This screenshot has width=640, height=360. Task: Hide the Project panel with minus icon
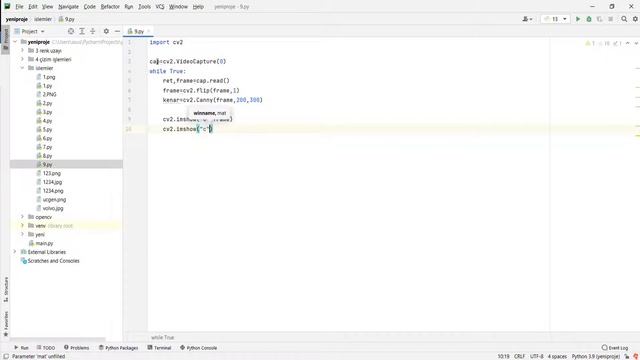pos(117,31)
